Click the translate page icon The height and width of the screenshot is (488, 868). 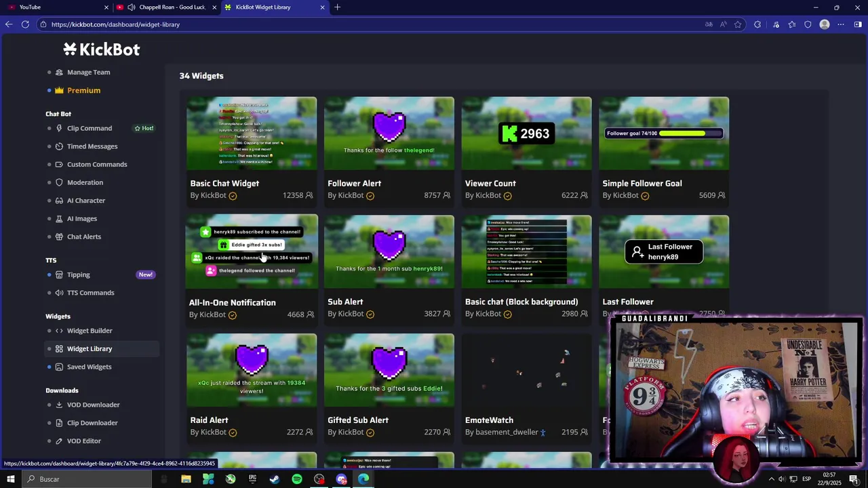(x=709, y=24)
